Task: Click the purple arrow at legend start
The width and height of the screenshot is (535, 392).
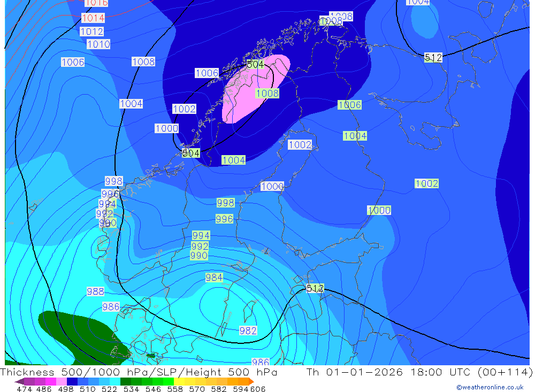Action: (19, 382)
